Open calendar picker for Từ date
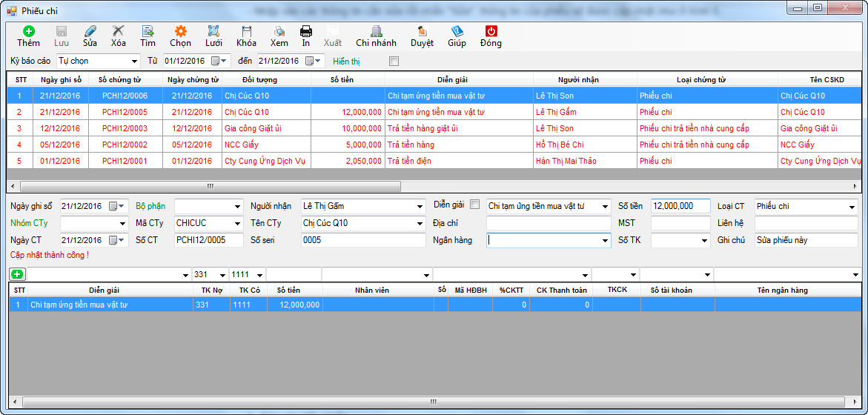 [219, 61]
